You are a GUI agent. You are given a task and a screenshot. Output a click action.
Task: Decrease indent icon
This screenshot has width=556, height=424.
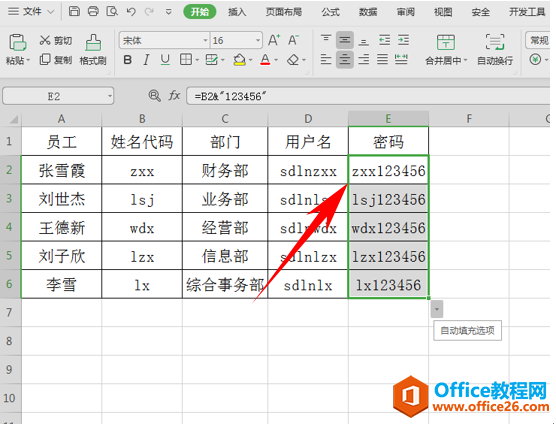pyautogui.click(x=384, y=40)
